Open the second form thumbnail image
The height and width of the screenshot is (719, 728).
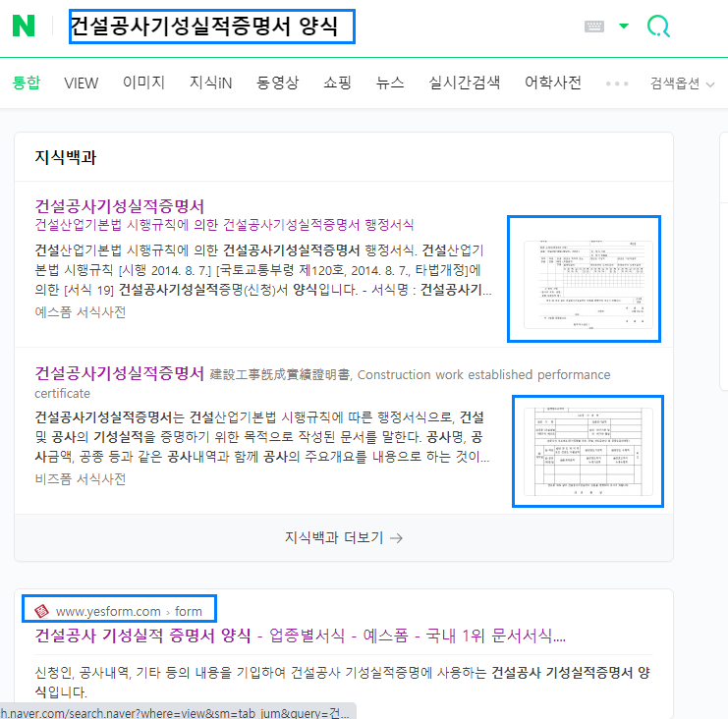click(x=588, y=451)
